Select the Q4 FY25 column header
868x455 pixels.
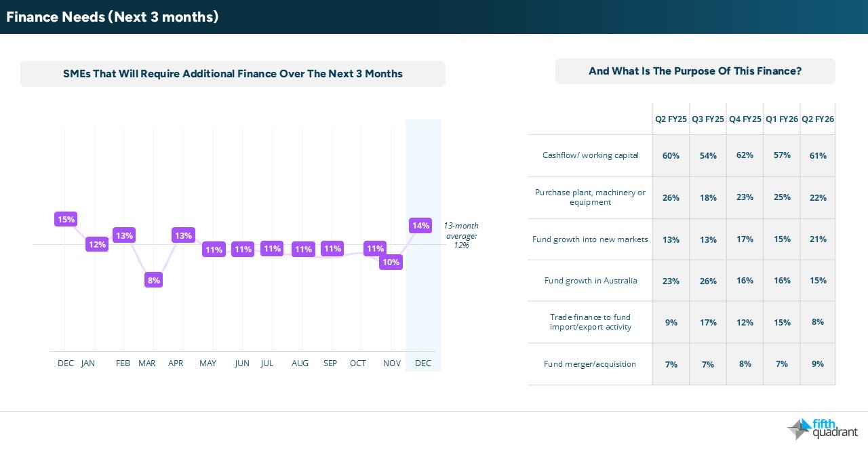745,119
